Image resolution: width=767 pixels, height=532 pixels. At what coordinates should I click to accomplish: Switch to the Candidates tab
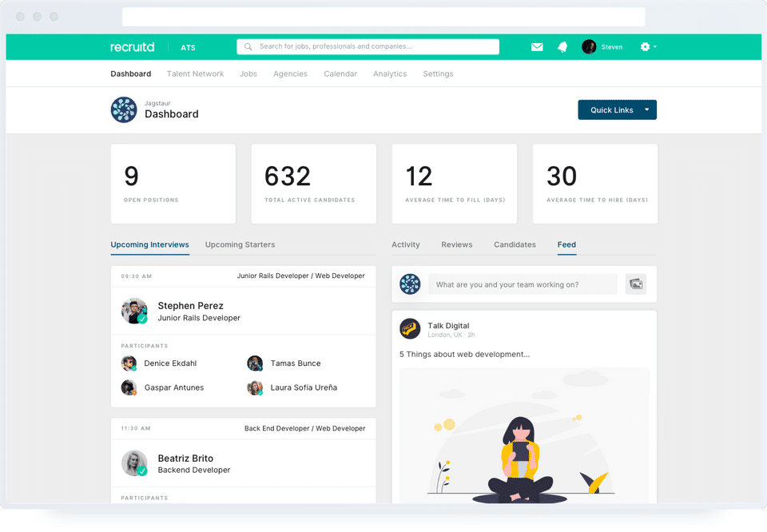[515, 244]
